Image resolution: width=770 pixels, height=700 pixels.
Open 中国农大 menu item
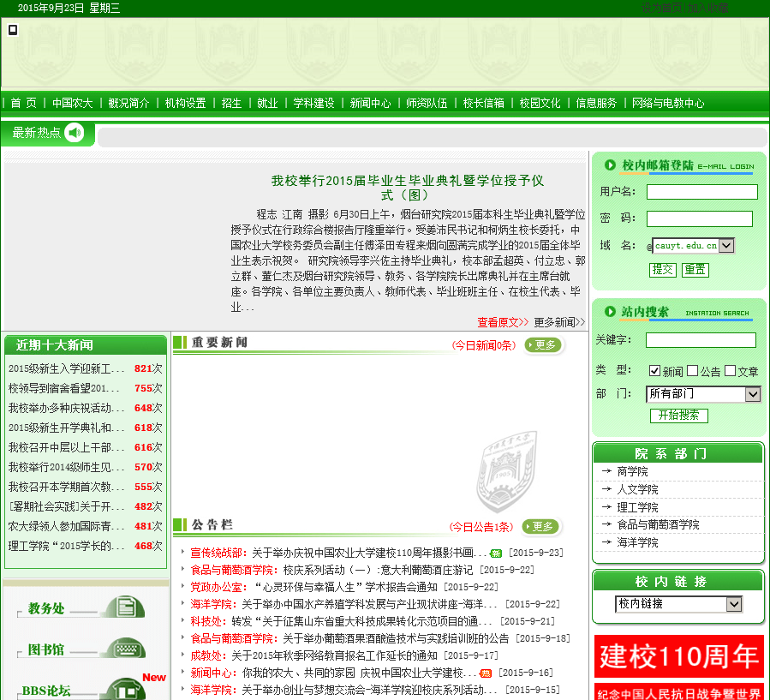72,103
